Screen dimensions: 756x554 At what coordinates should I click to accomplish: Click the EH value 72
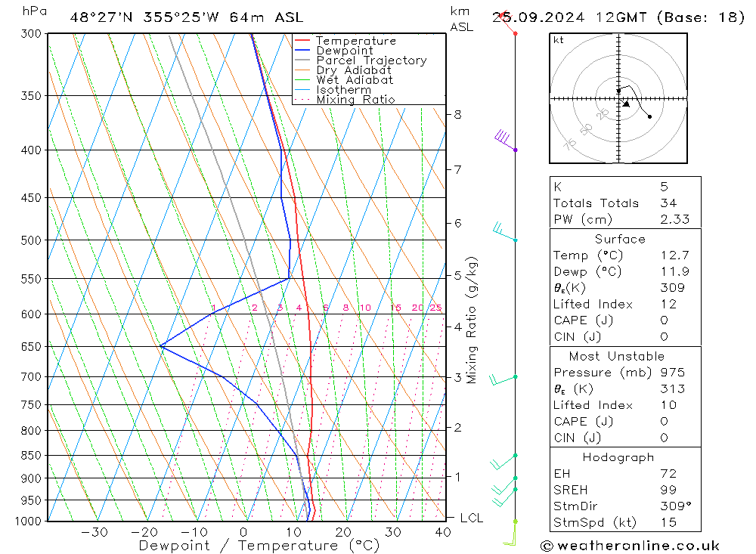[669, 474]
